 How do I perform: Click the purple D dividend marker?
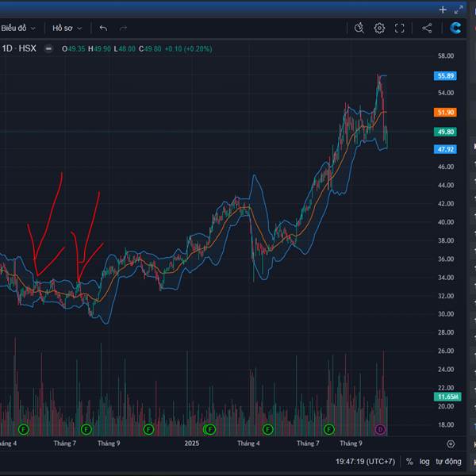click(380, 429)
